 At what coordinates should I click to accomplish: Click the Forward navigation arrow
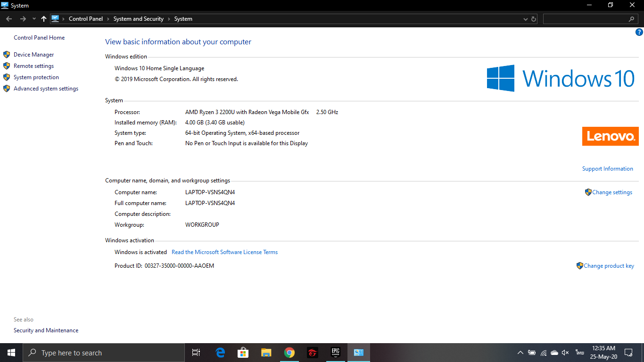pyautogui.click(x=23, y=19)
